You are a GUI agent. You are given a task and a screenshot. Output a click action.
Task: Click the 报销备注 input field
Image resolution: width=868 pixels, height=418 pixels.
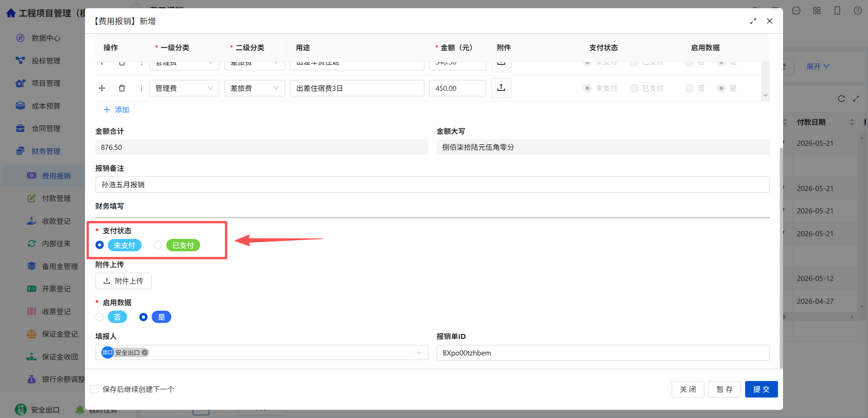(x=432, y=185)
